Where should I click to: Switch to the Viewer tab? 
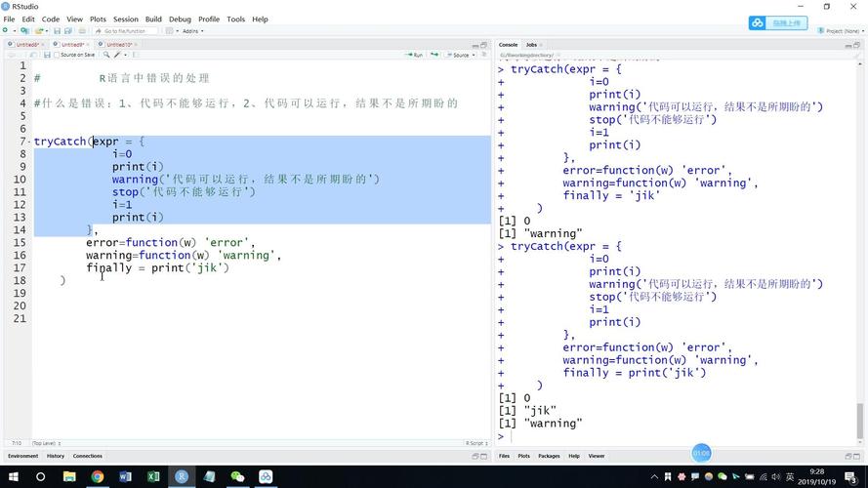(597, 456)
